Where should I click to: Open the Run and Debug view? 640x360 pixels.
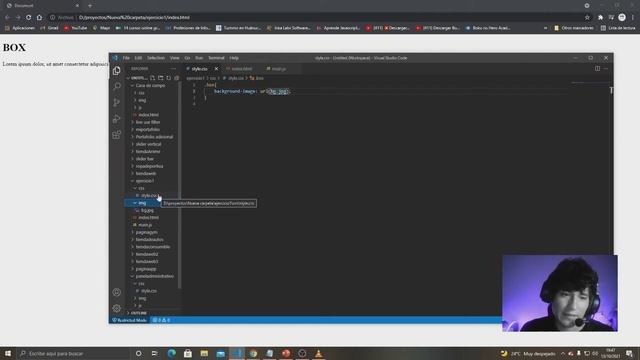(x=117, y=118)
